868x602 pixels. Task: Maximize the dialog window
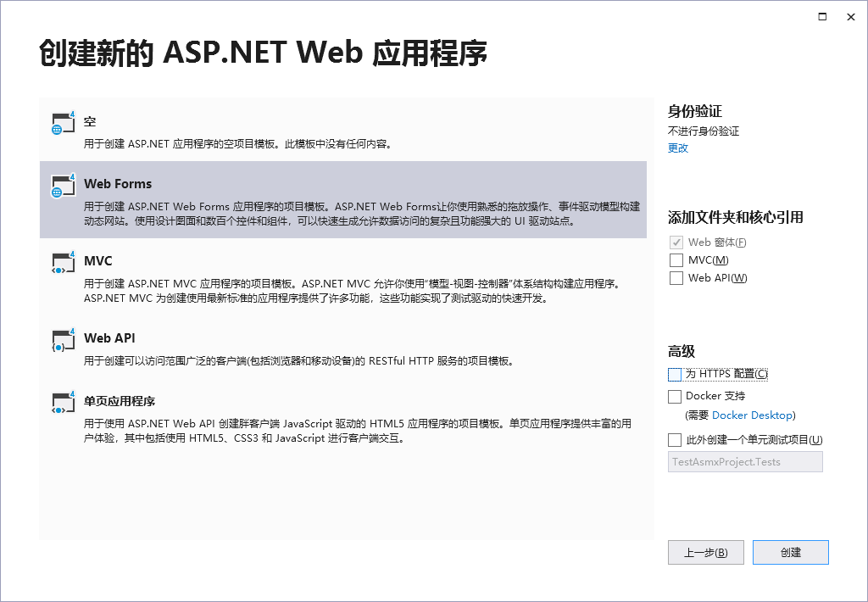click(822, 17)
